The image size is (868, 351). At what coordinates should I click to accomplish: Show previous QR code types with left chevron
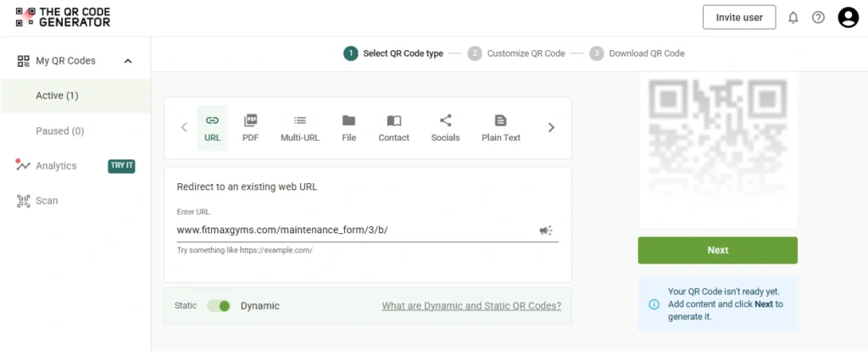coord(184,127)
